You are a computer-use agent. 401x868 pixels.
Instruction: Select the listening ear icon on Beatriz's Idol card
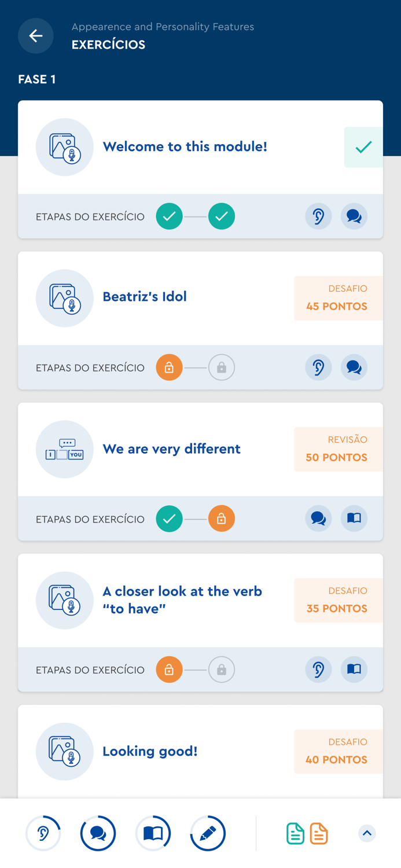[318, 367]
